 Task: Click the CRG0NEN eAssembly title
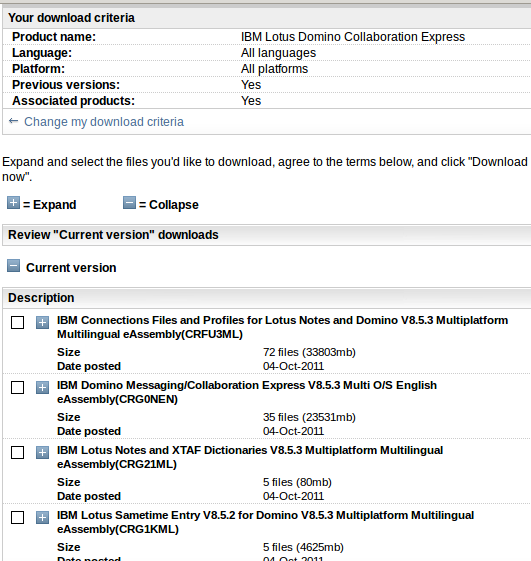247,392
